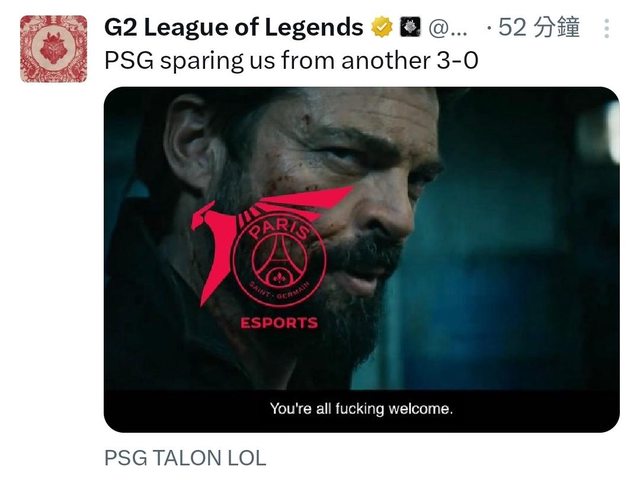Click the truncated @ handle

click(x=448, y=29)
